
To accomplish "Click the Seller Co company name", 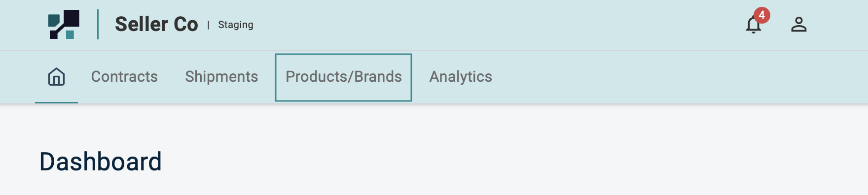I will coord(156,24).
